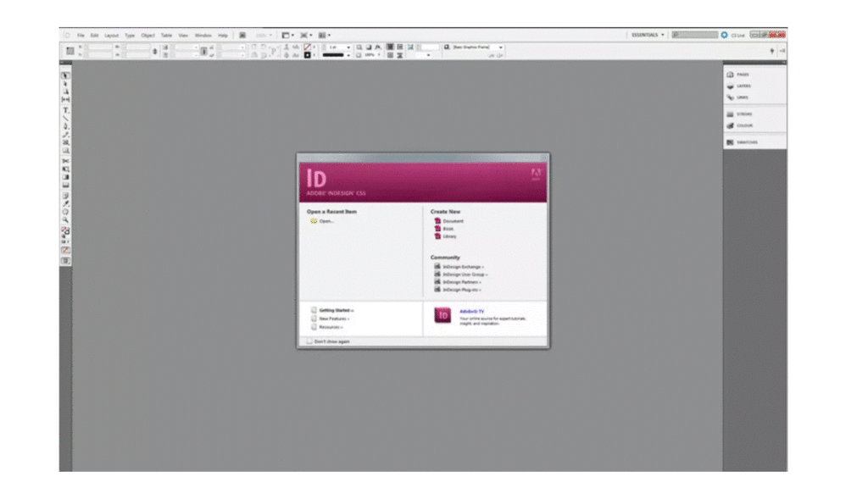Click the control panel fill colour swatch
This screenshot has width=868, height=488.
(x=307, y=47)
